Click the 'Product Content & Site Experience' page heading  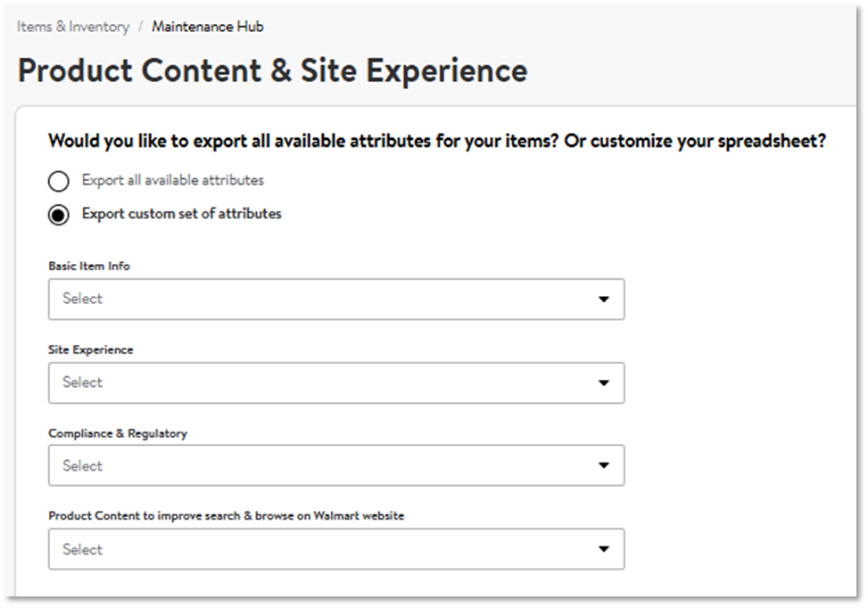pyautogui.click(x=272, y=70)
